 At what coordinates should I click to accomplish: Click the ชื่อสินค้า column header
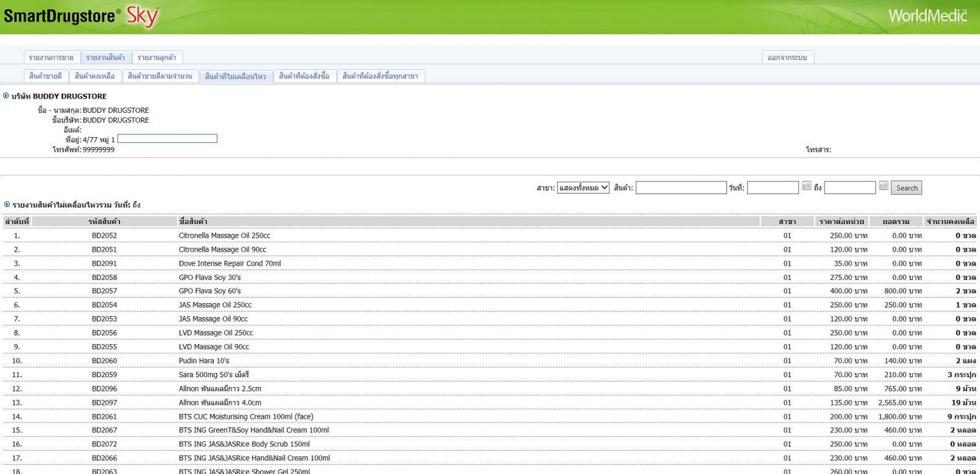pos(469,221)
